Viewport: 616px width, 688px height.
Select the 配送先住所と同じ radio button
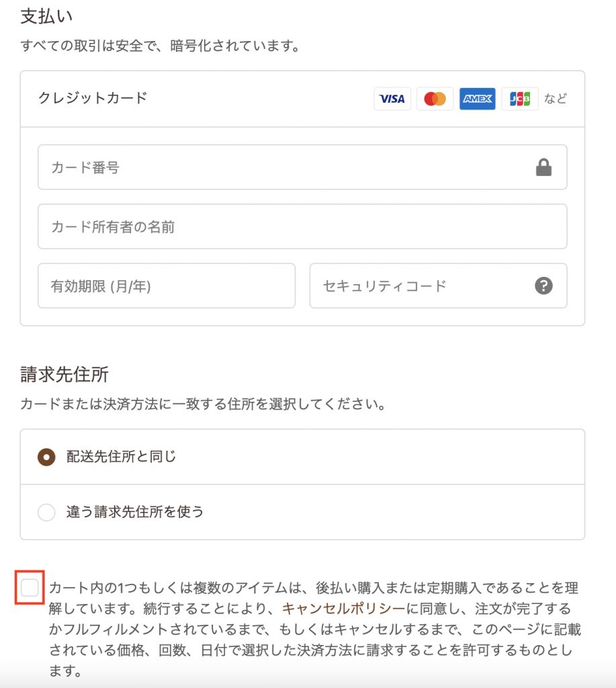click(46, 457)
